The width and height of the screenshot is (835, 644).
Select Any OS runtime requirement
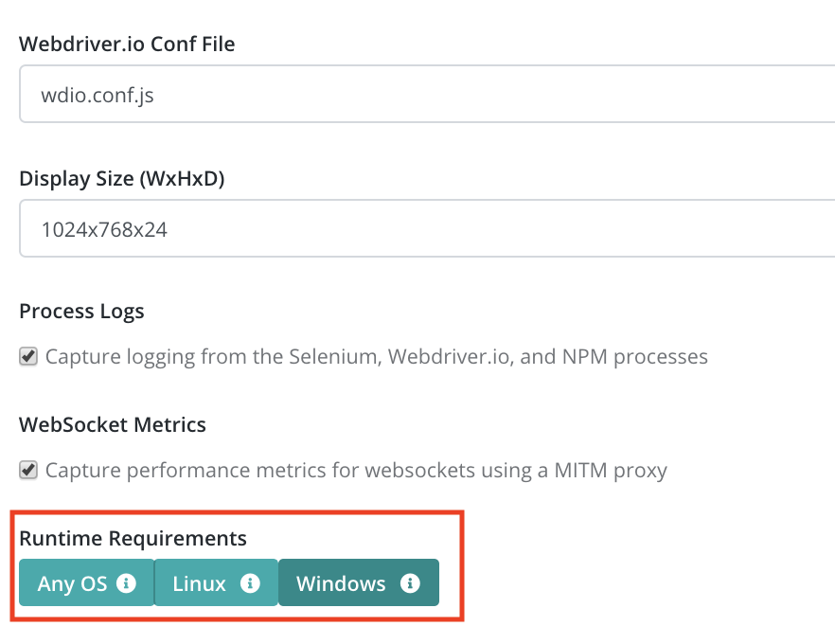click(87, 582)
